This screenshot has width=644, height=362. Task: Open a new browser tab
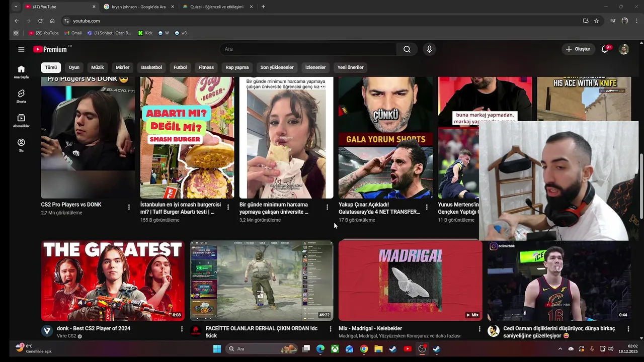[263, 7]
